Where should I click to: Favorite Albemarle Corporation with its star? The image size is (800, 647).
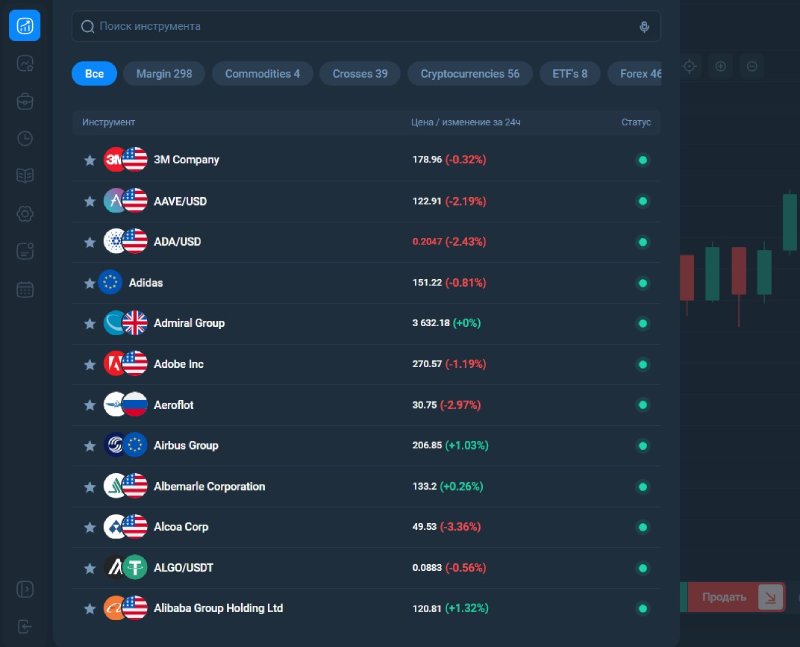90,487
